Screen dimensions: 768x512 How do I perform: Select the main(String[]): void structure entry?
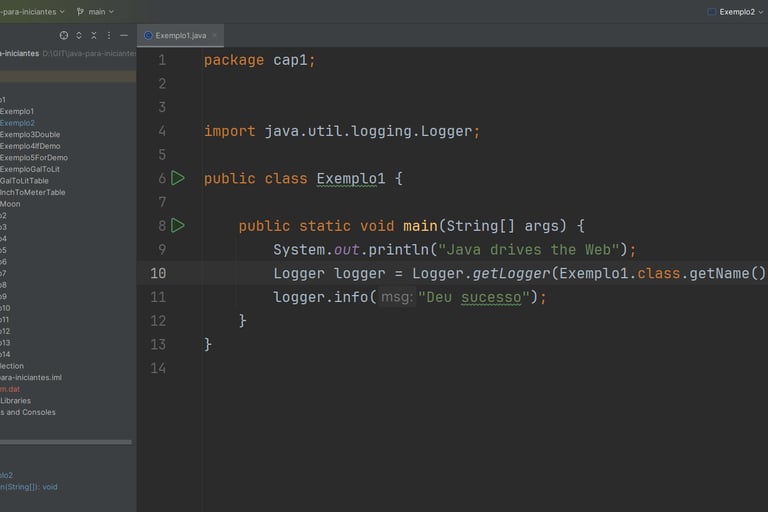[28, 487]
